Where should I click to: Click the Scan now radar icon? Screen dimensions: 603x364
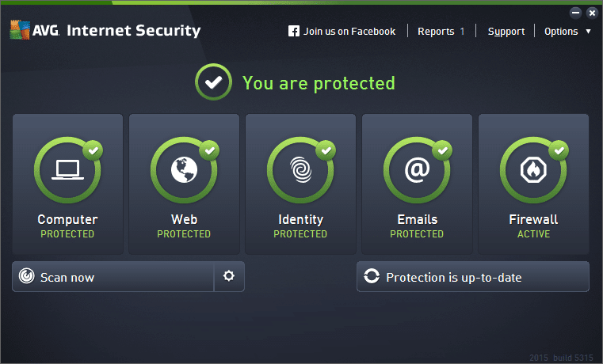pyautogui.click(x=27, y=277)
